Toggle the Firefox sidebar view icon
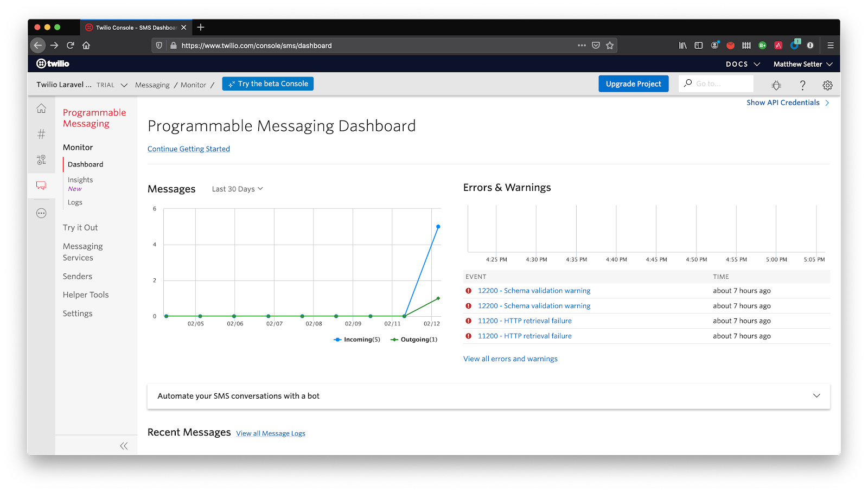 point(699,46)
